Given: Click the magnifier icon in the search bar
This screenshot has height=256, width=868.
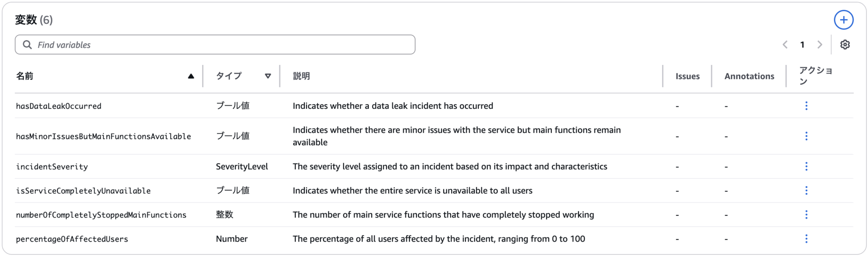Looking at the screenshot, I should pyautogui.click(x=28, y=44).
